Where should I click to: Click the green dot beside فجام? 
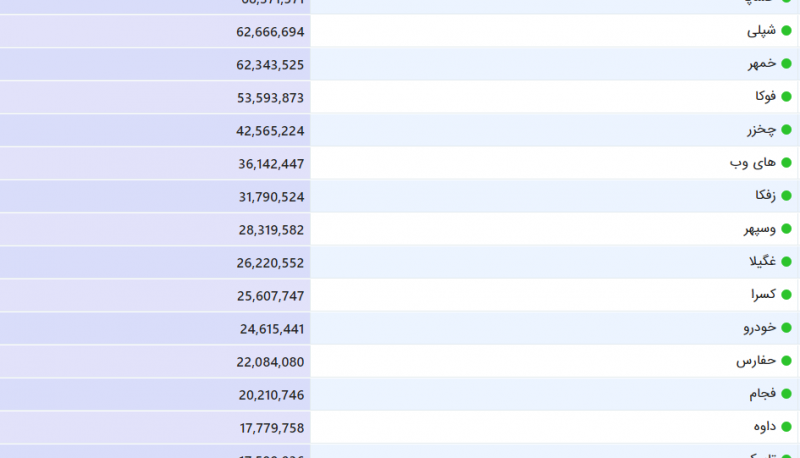[x=786, y=393]
